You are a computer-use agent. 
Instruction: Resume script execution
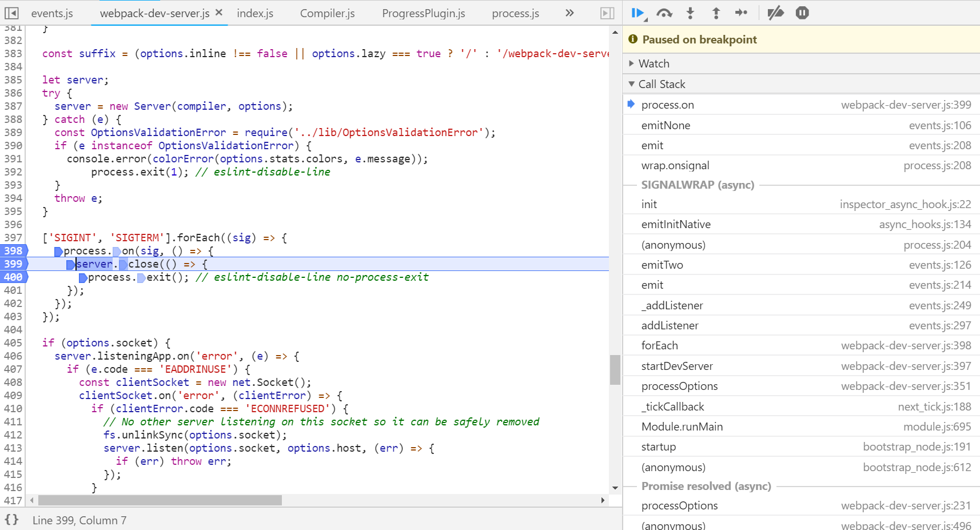639,13
